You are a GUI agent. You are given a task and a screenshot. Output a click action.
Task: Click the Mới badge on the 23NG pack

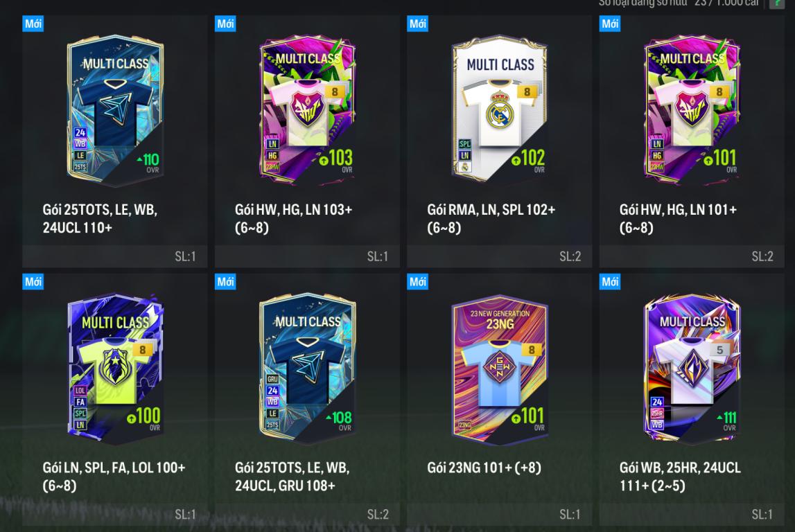pos(418,282)
